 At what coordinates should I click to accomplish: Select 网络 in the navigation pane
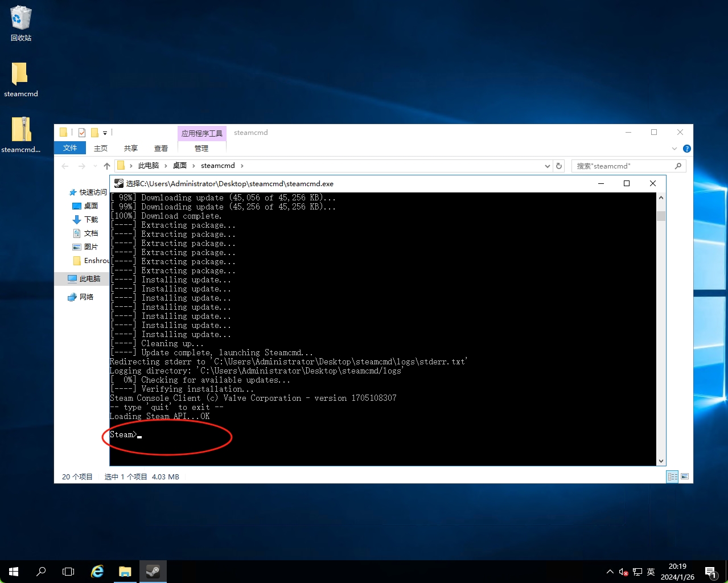pyautogui.click(x=80, y=297)
